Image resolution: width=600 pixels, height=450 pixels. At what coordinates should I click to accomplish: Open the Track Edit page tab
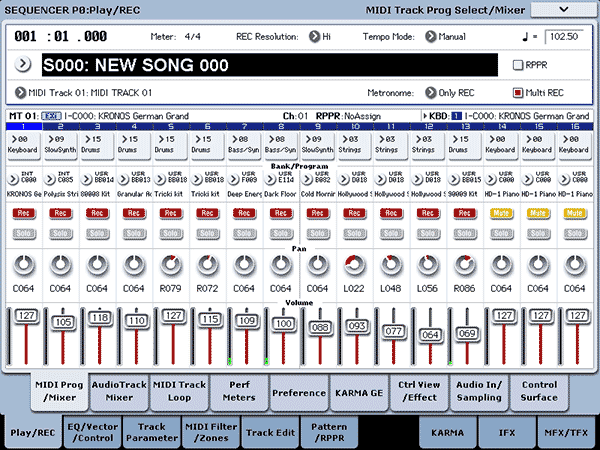[x=271, y=432]
